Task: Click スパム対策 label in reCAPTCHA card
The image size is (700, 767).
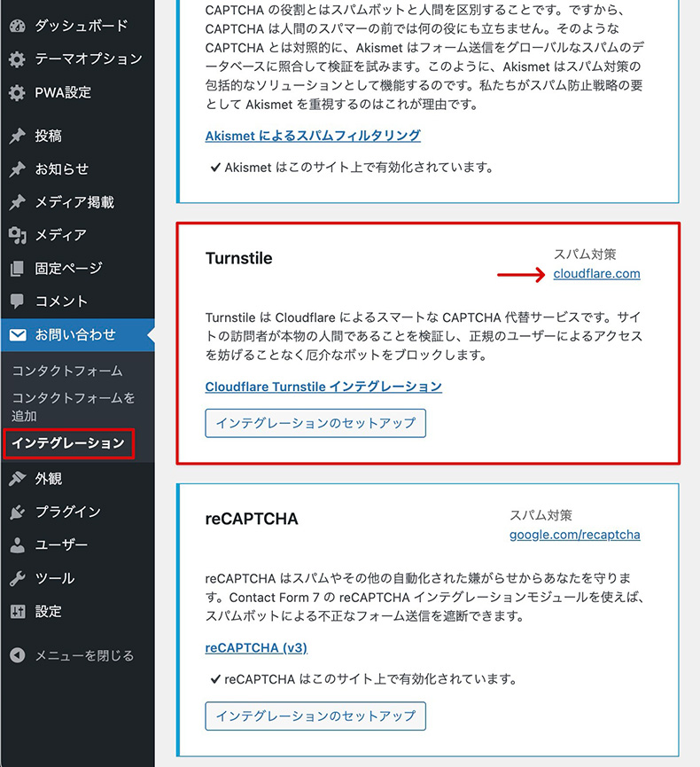Action: click(541, 515)
